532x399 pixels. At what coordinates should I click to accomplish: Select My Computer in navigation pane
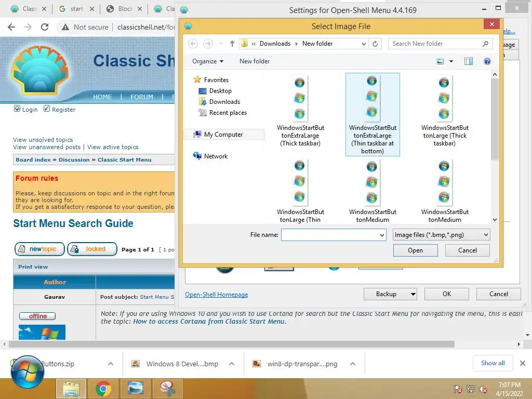point(223,135)
